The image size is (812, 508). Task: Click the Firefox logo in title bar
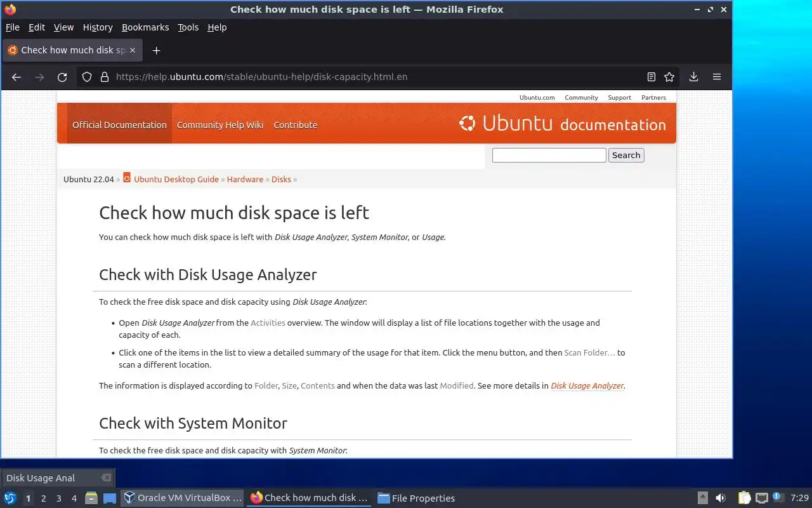coord(10,10)
